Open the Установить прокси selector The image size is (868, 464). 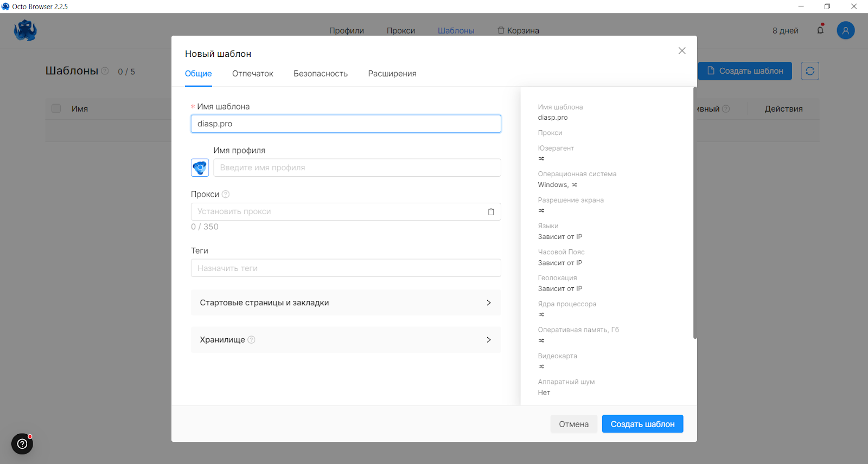[x=346, y=211]
